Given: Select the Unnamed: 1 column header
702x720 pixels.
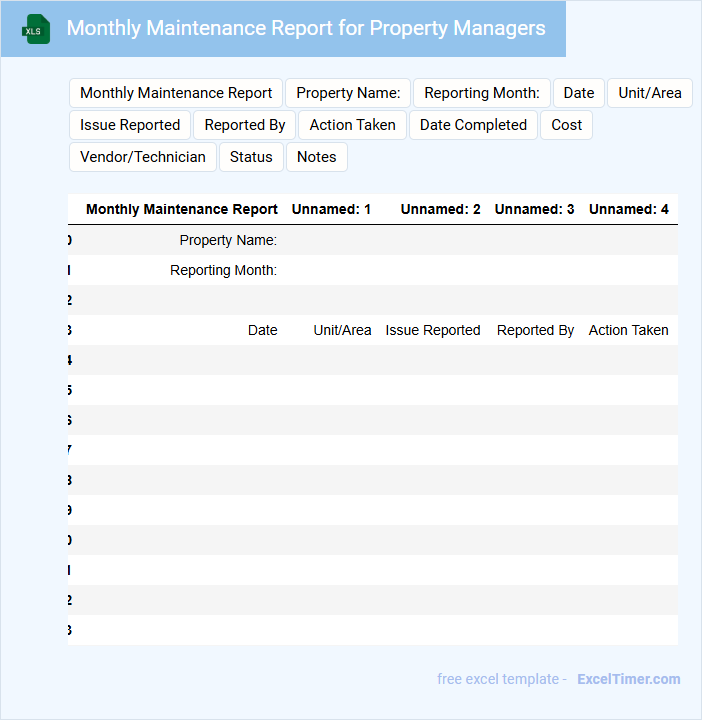Looking at the screenshot, I should (x=331, y=209).
